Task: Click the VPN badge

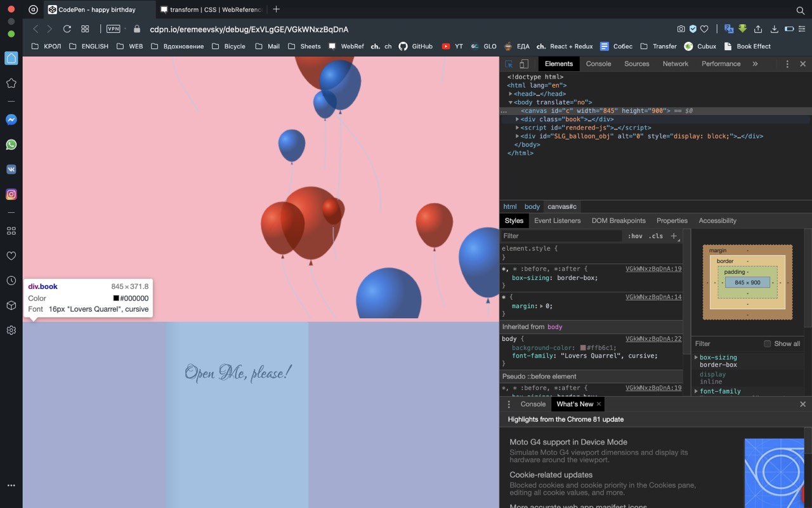Action: [114, 29]
